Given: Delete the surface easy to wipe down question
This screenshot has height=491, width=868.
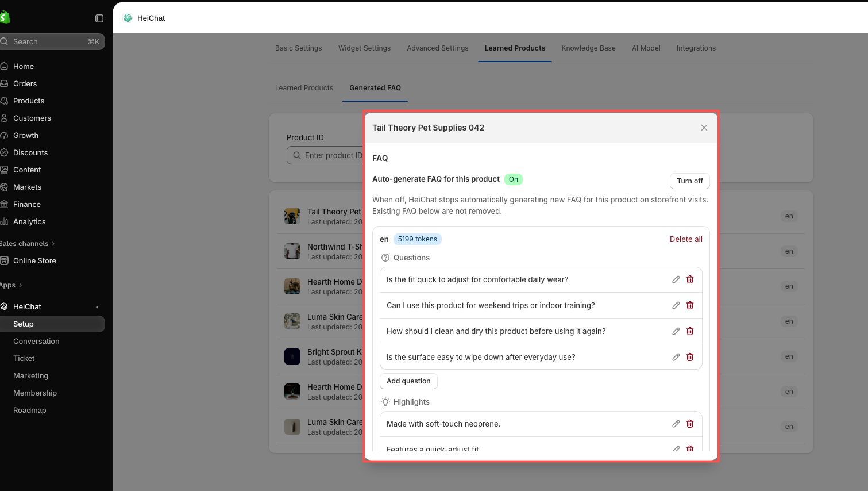Looking at the screenshot, I should point(690,357).
